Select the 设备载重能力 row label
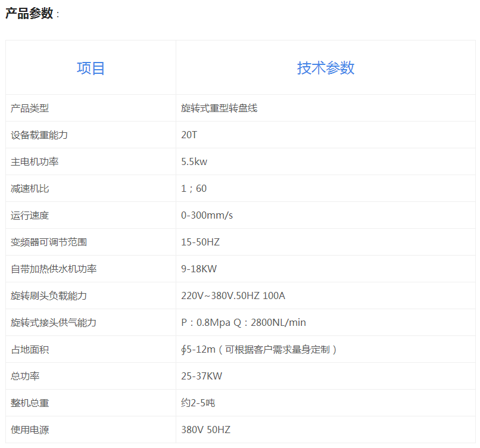This screenshot has height=448, width=480. pyautogui.click(x=39, y=135)
